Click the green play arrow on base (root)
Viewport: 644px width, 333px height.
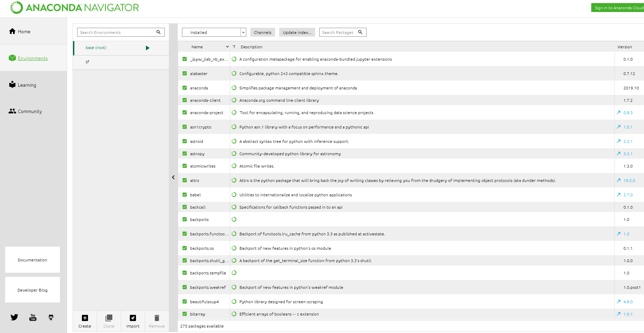pyautogui.click(x=148, y=48)
